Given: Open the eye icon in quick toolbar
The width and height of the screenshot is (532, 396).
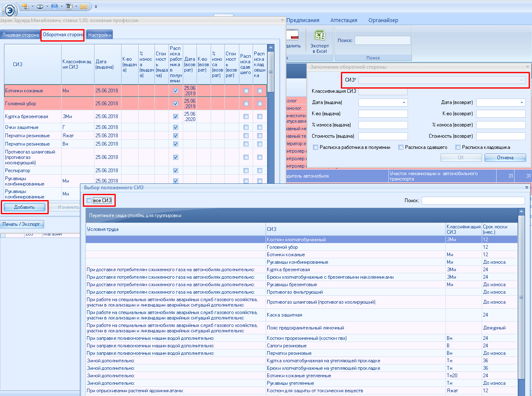Looking at the screenshot, I should (x=40, y=6).
